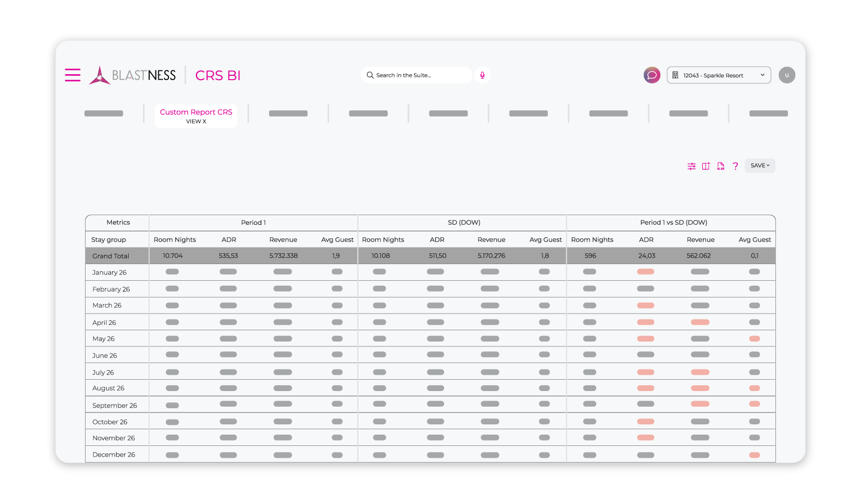Screen dimensions: 861x504
Task: Click Grand Total ADR value 535,53
Action: pyautogui.click(x=228, y=256)
